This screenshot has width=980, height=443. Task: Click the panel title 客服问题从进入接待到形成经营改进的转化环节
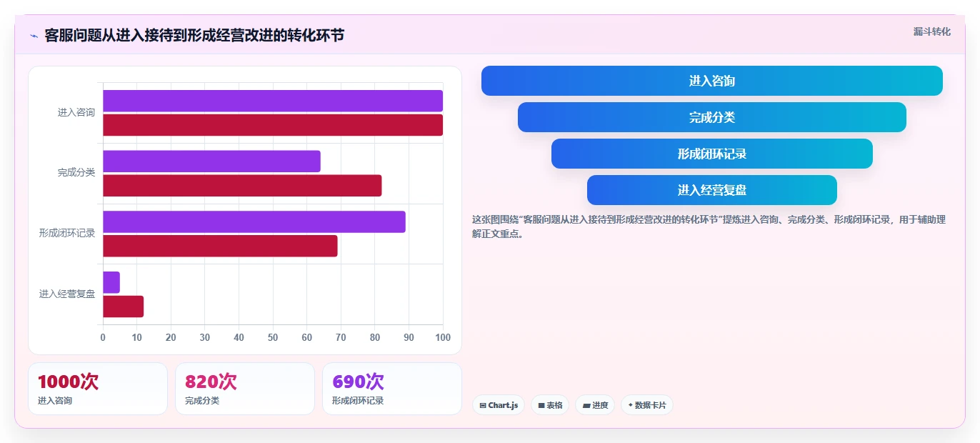tap(194, 35)
